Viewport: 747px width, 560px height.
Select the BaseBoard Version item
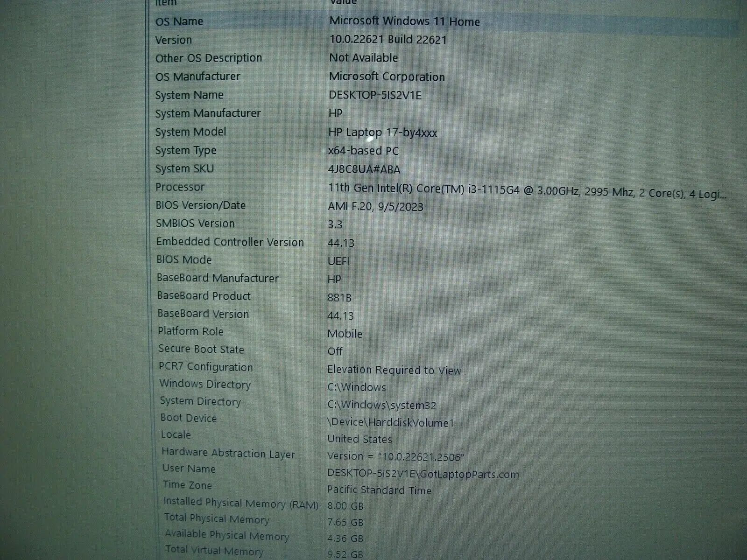tap(203, 314)
